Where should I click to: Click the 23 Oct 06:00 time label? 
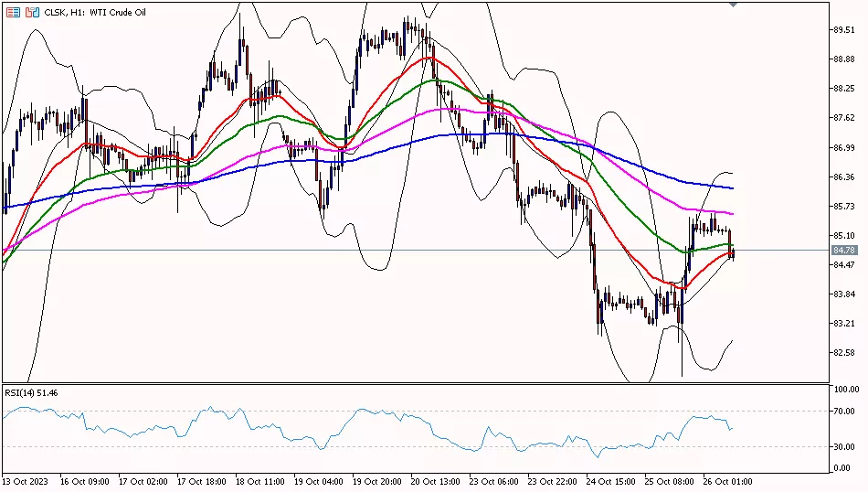[x=493, y=481]
